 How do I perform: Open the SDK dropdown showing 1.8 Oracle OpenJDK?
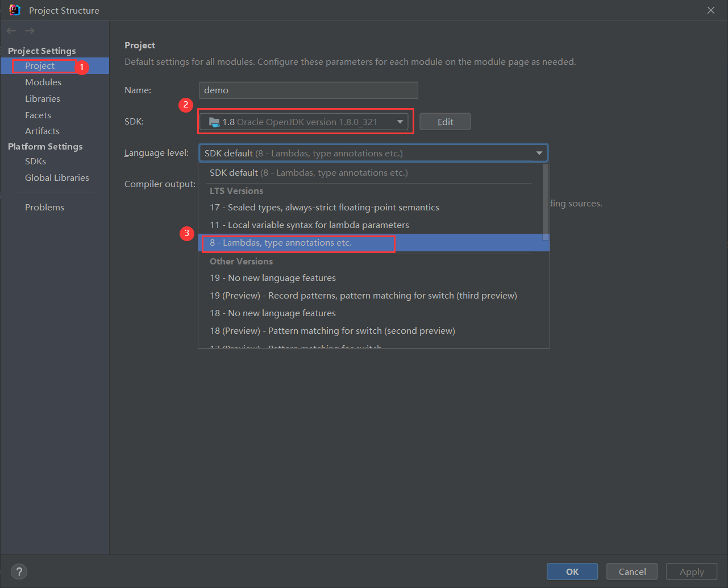(304, 122)
